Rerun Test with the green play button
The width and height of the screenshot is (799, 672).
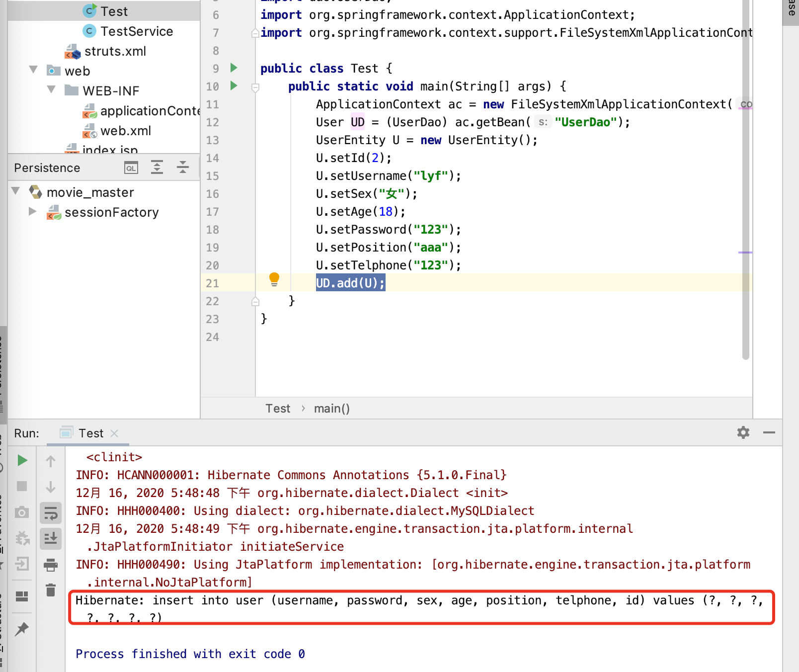[x=22, y=460]
